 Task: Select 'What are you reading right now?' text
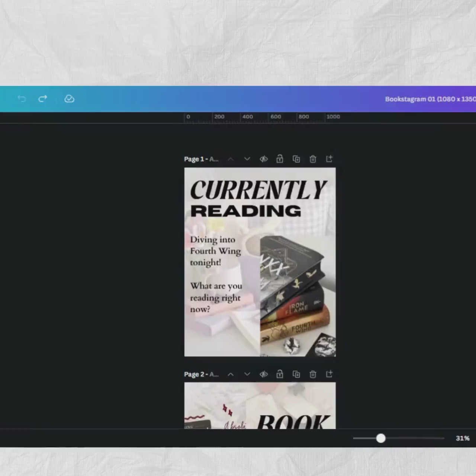pos(216,297)
